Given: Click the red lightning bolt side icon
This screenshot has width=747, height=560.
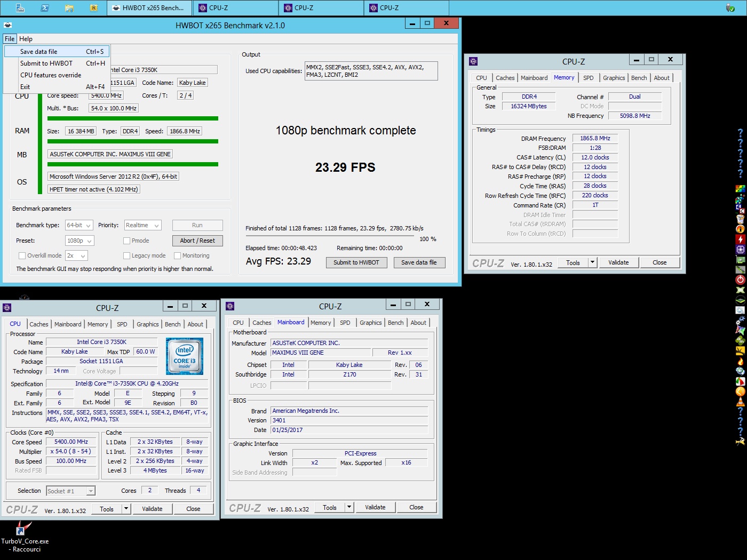Looking at the screenshot, I should coord(740,239).
